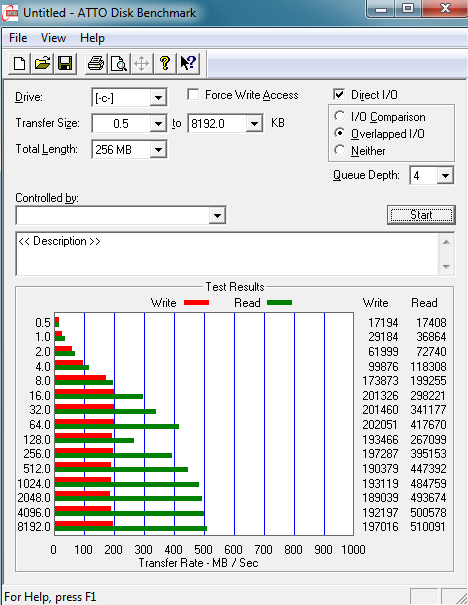Click the ATTO application icon in the title bar
The width and height of the screenshot is (468, 605).
tap(10, 13)
